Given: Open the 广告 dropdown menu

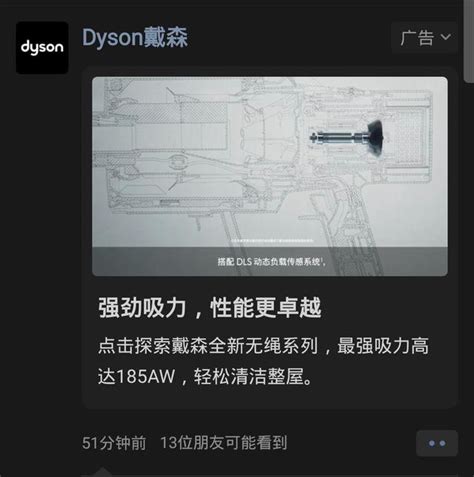Looking at the screenshot, I should pos(425,37).
